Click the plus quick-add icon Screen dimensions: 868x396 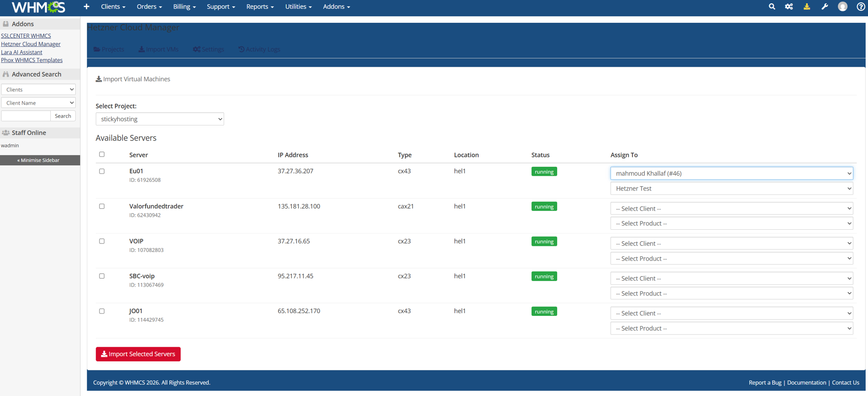[86, 7]
